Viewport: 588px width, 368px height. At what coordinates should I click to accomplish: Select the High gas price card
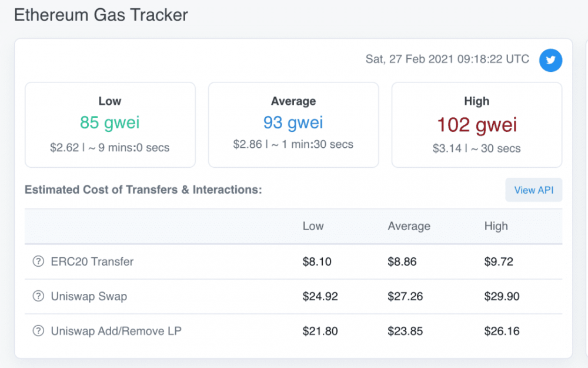(477, 125)
